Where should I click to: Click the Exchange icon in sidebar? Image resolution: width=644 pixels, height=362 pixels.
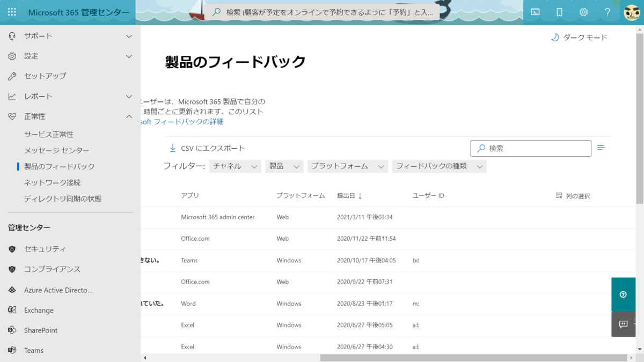pyautogui.click(x=12, y=310)
